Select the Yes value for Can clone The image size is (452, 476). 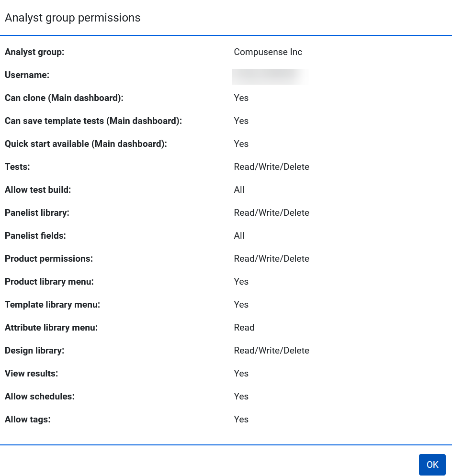[x=241, y=98]
